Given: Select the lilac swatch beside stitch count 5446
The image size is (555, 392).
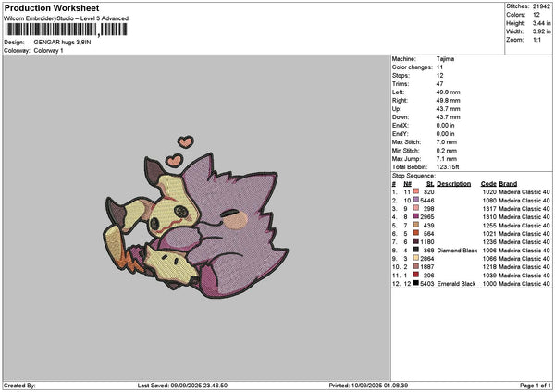Looking at the screenshot, I should [x=416, y=201].
